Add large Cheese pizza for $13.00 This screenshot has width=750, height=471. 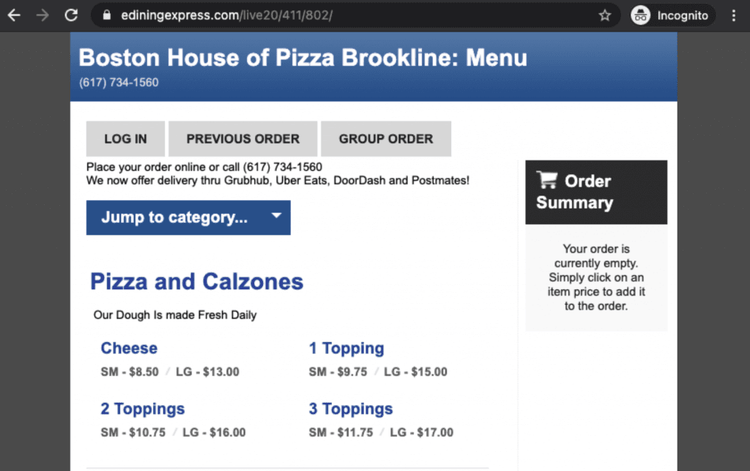coord(208,372)
